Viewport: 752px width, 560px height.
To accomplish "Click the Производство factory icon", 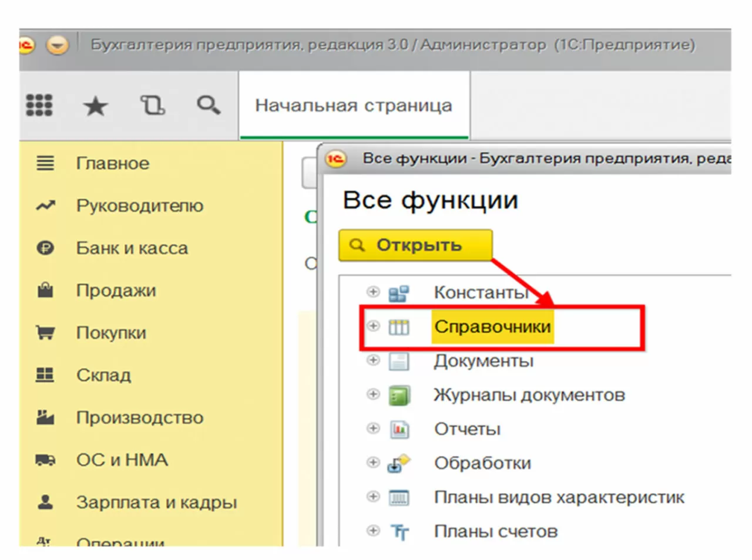I will (45, 417).
